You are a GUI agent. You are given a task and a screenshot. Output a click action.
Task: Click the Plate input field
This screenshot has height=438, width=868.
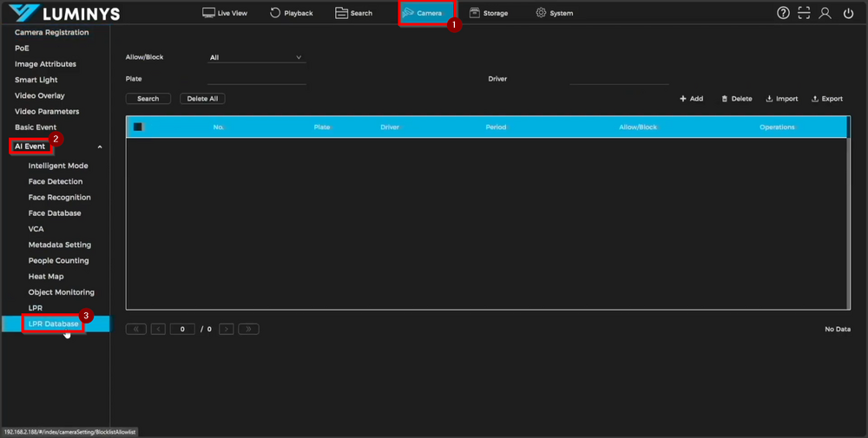[x=257, y=79]
